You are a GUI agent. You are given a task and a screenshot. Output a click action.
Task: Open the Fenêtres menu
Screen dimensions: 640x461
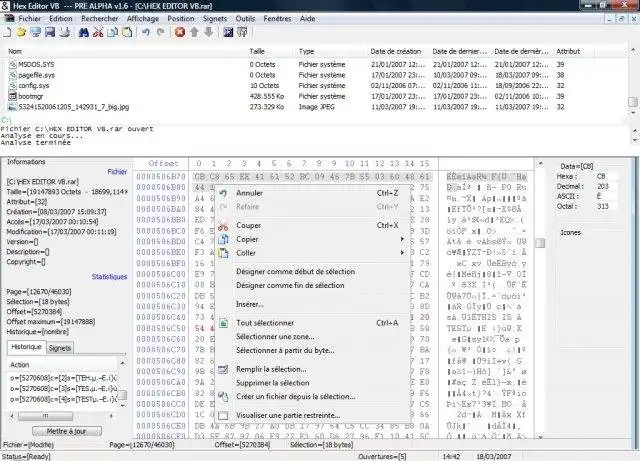277,18
